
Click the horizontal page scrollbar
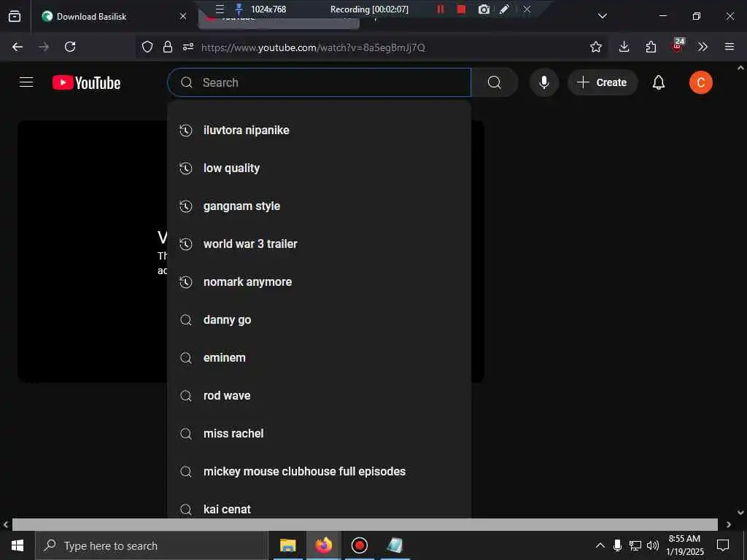pos(365,524)
